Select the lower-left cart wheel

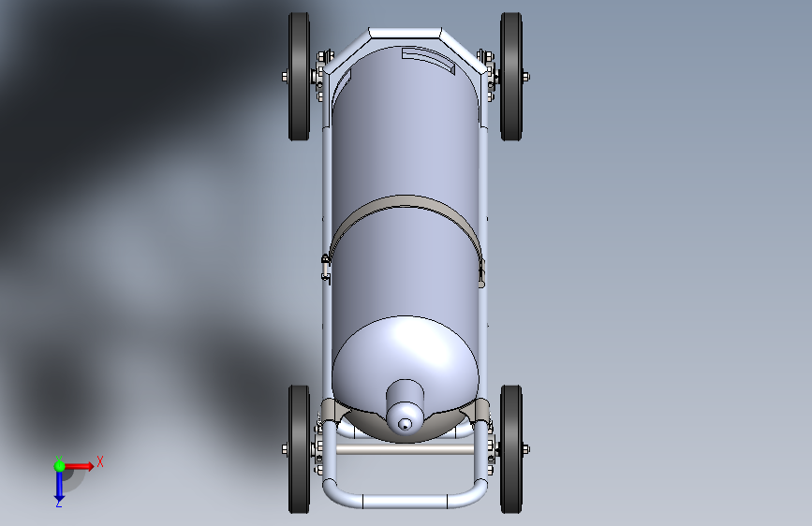[299, 449]
